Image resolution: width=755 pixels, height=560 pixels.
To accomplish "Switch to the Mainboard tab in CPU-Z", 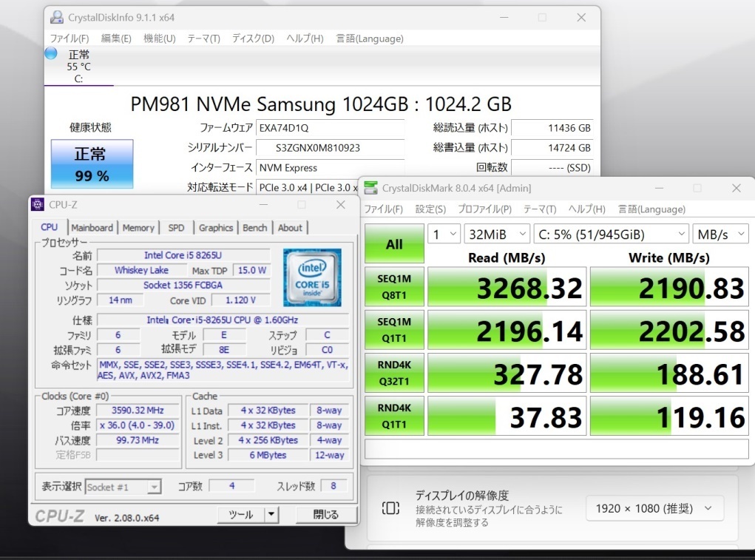I will (x=92, y=228).
